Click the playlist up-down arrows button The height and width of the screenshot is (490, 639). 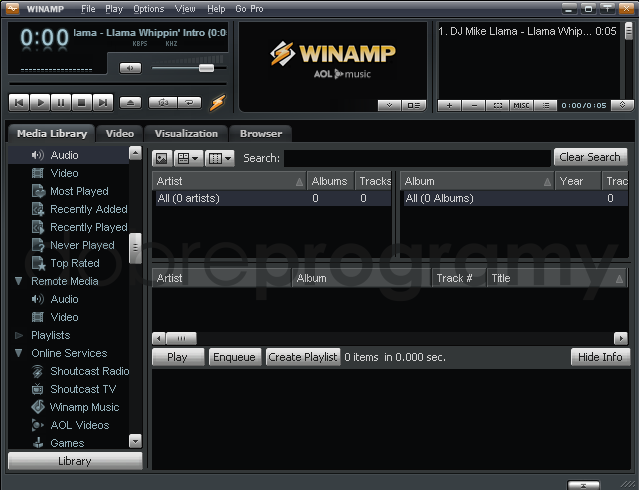[x=623, y=105]
